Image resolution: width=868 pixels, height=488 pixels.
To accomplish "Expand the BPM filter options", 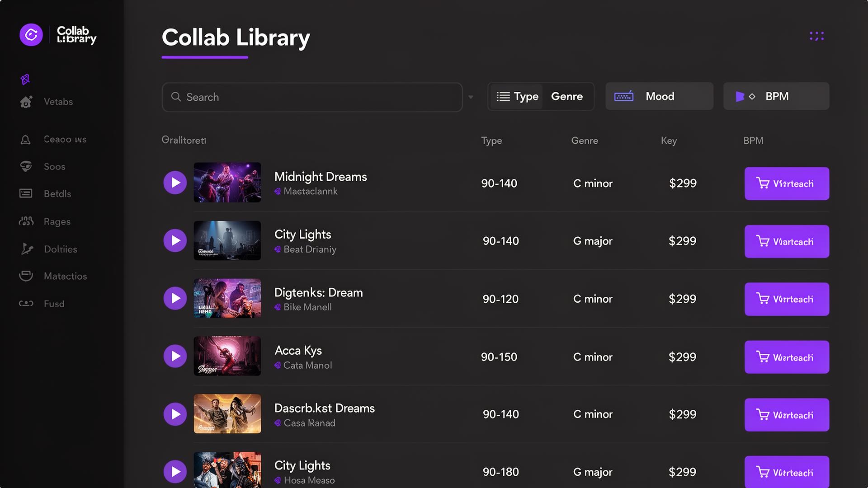I will click(x=776, y=96).
